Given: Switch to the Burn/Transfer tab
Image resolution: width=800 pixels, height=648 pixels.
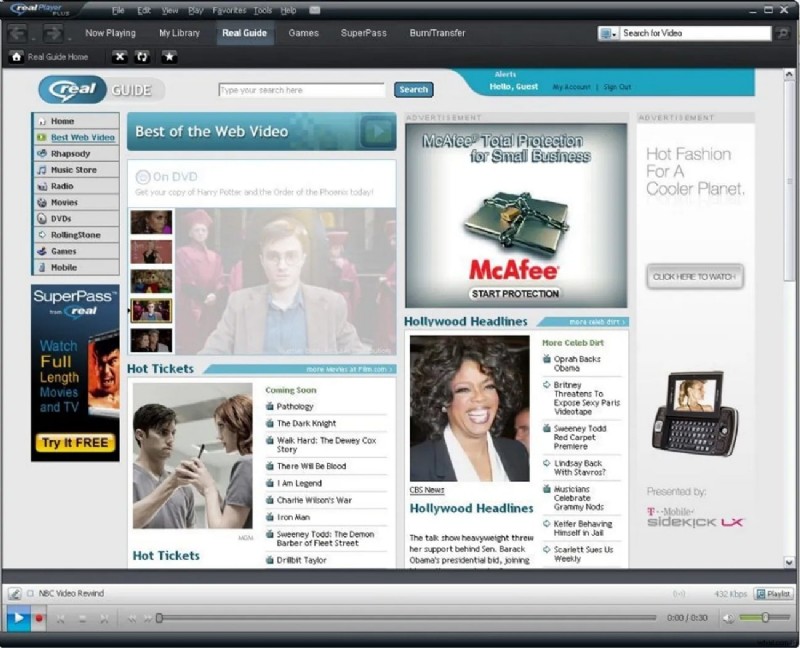Looking at the screenshot, I should (437, 33).
